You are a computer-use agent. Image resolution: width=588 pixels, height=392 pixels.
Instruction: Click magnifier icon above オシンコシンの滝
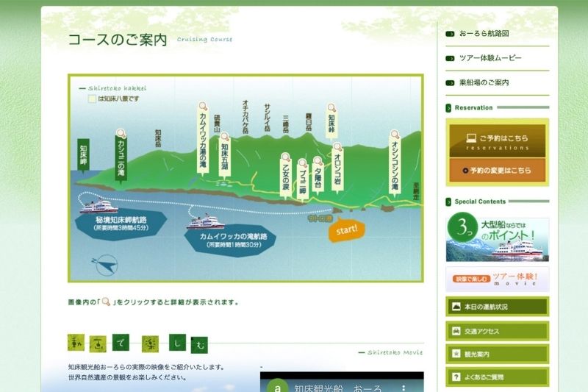pyautogui.click(x=395, y=135)
